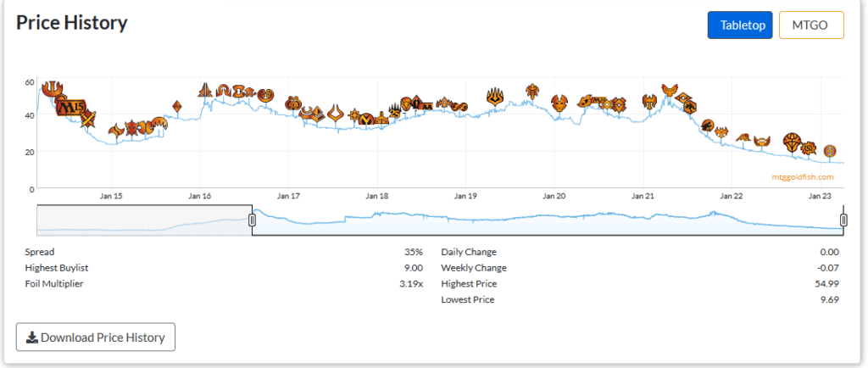Screen dimensions: 868x368
Task: Click the rightmost circular set icon near Jan 23
Action: 831,151
